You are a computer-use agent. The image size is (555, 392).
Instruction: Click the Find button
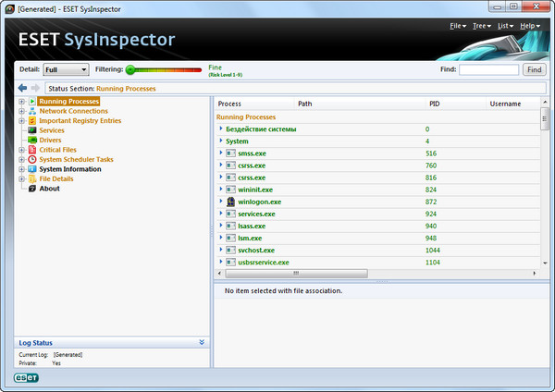tap(534, 69)
